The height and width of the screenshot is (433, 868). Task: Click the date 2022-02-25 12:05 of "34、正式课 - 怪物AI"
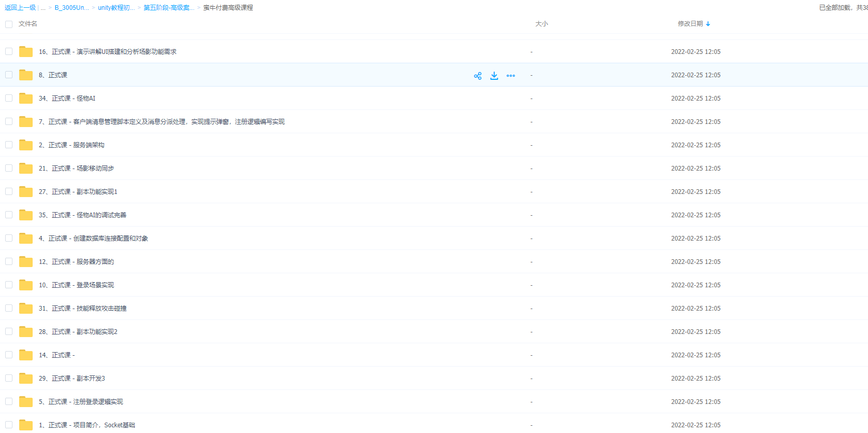[695, 99]
